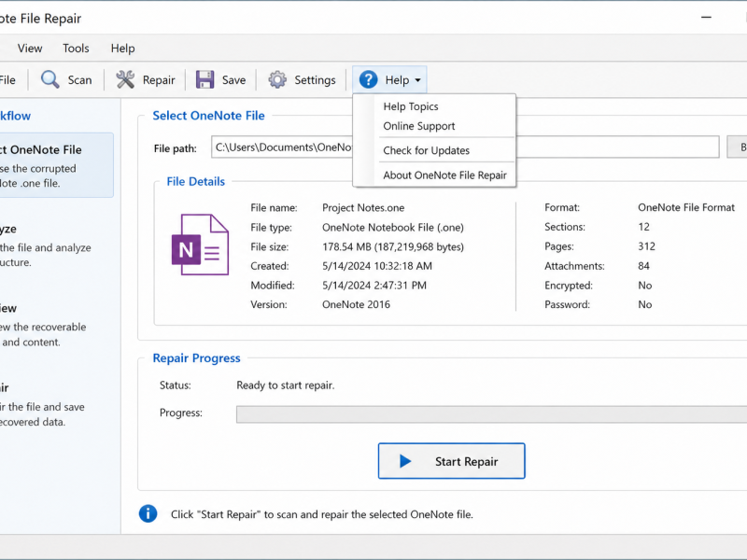Click status text 'Ready to start repair.'
This screenshot has height=560, width=747.
pos(286,385)
